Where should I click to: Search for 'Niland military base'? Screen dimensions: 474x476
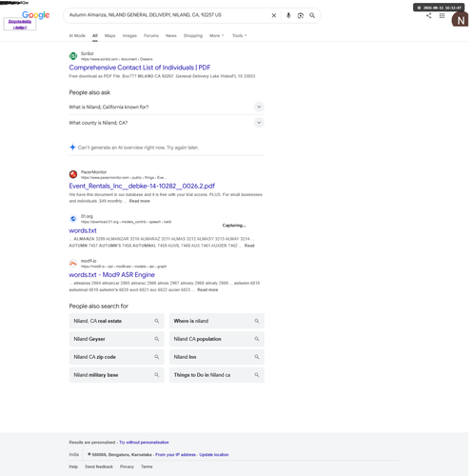click(116, 375)
